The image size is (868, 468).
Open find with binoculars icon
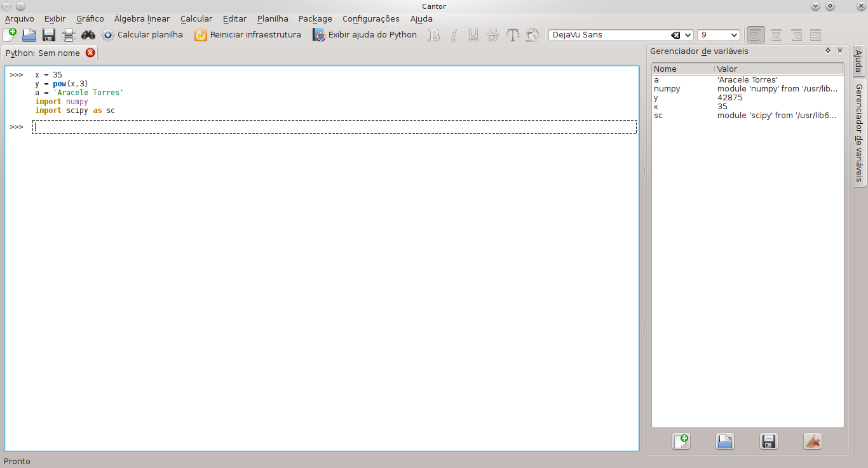click(x=88, y=35)
